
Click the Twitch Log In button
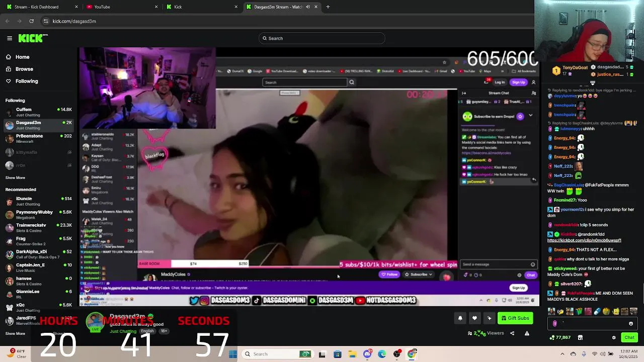[500, 82]
